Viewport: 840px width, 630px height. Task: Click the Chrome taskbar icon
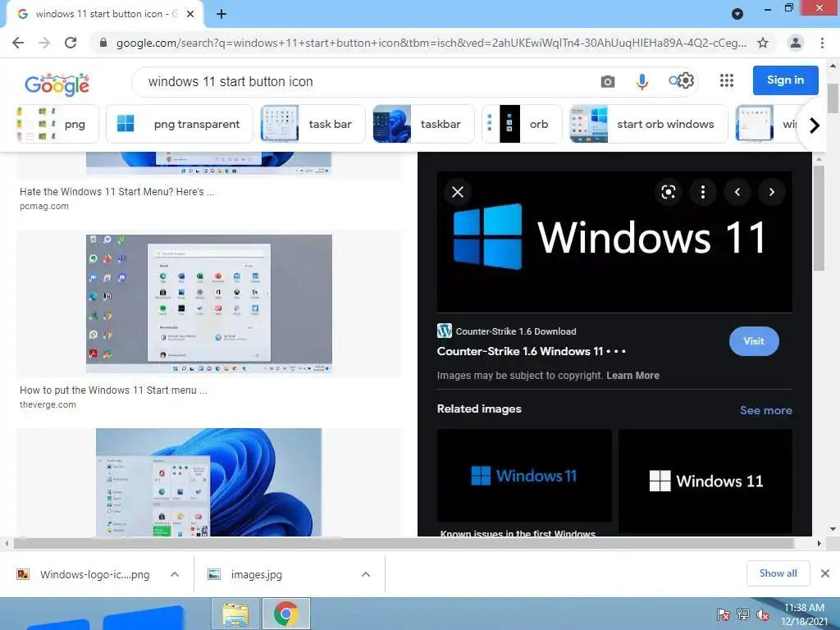[286, 614]
